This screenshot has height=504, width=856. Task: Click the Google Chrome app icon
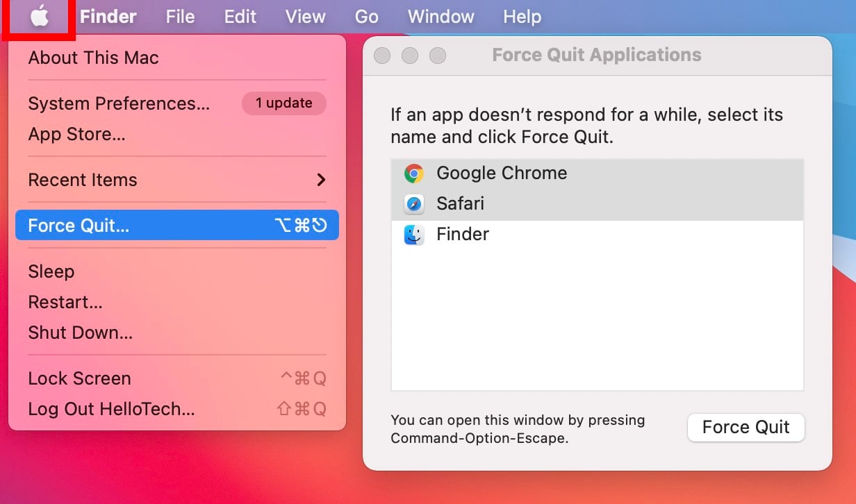(x=414, y=174)
